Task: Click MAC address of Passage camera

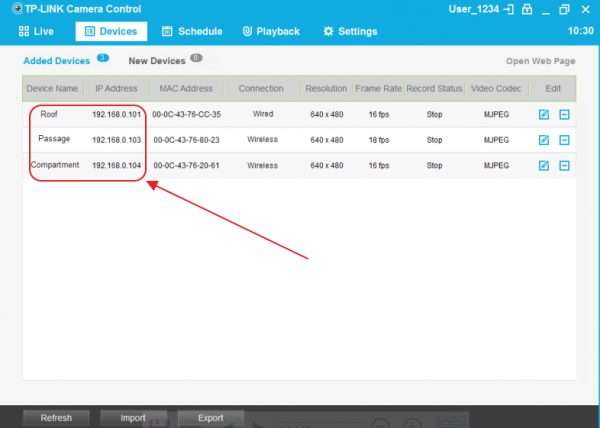Action: point(186,140)
